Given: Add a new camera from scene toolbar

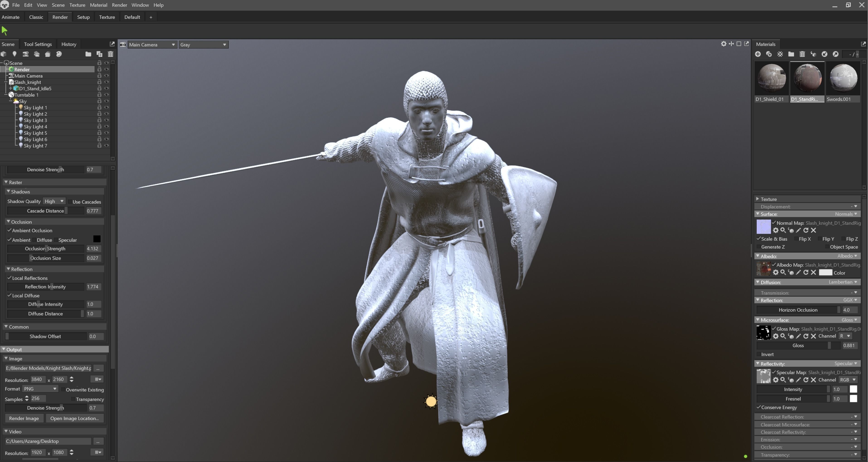Looking at the screenshot, I should coord(26,54).
